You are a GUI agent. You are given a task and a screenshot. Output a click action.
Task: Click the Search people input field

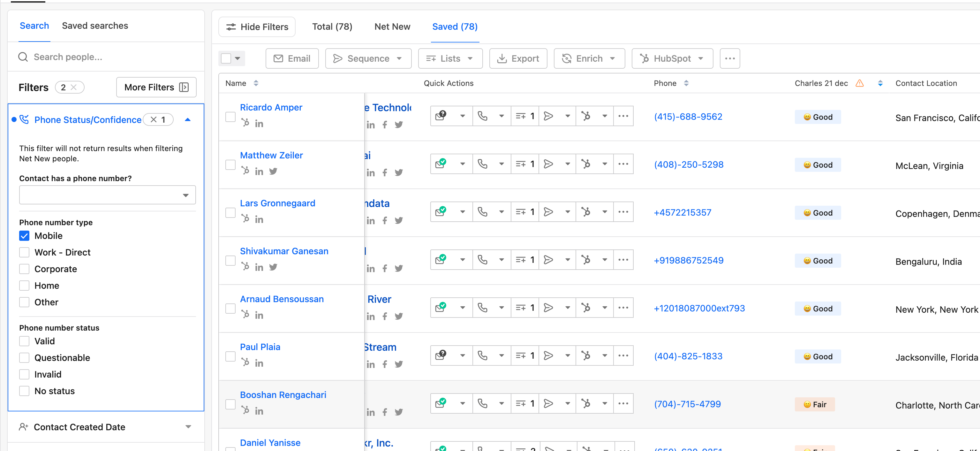pyautogui.click(x=107, y=57)
